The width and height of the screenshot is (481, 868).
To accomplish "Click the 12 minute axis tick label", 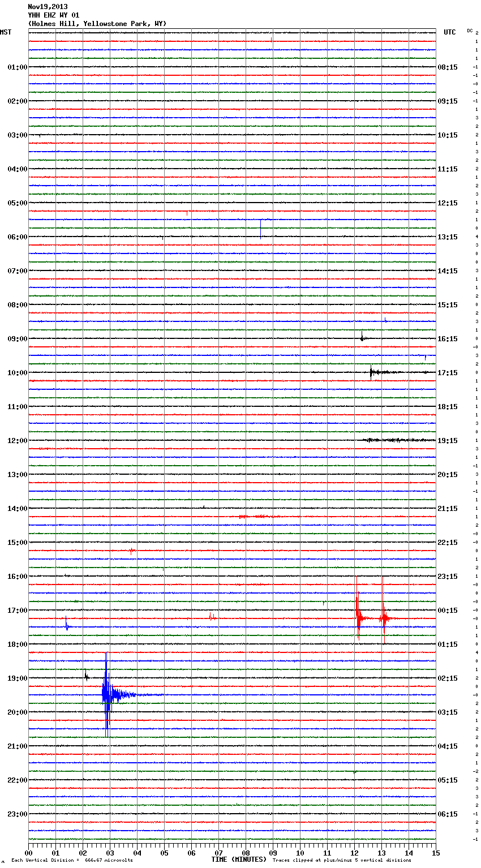I will pos(354,853).
